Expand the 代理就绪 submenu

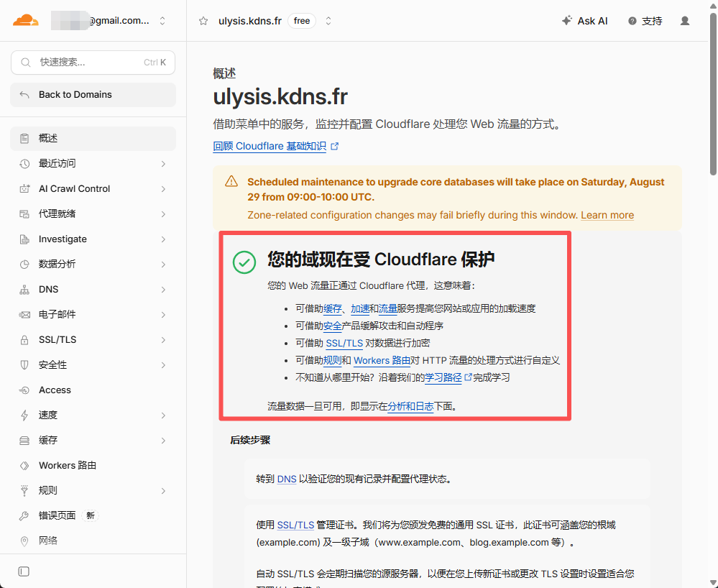(x=163, y=214)
